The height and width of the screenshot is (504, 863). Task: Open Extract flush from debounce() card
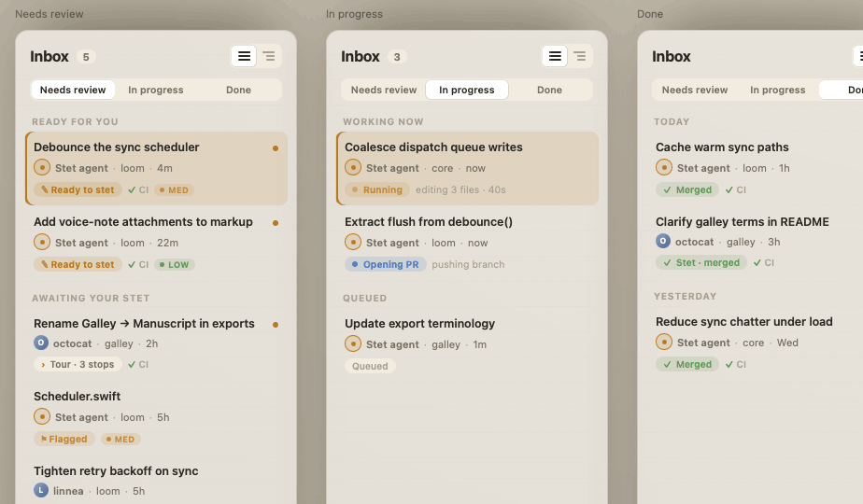[467, 243]
